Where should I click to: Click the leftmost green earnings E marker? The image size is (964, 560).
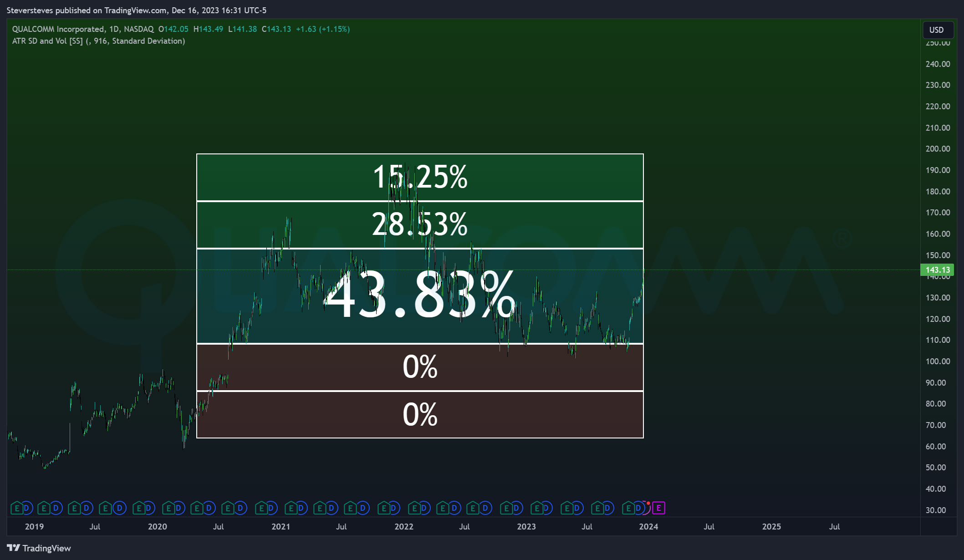17,508
